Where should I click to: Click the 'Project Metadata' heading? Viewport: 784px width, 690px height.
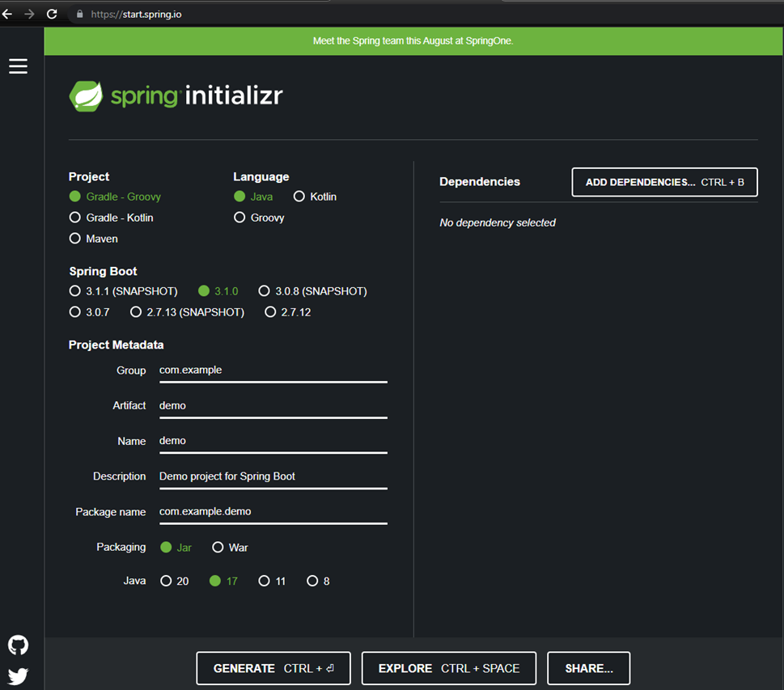click(x=116, y=345)
